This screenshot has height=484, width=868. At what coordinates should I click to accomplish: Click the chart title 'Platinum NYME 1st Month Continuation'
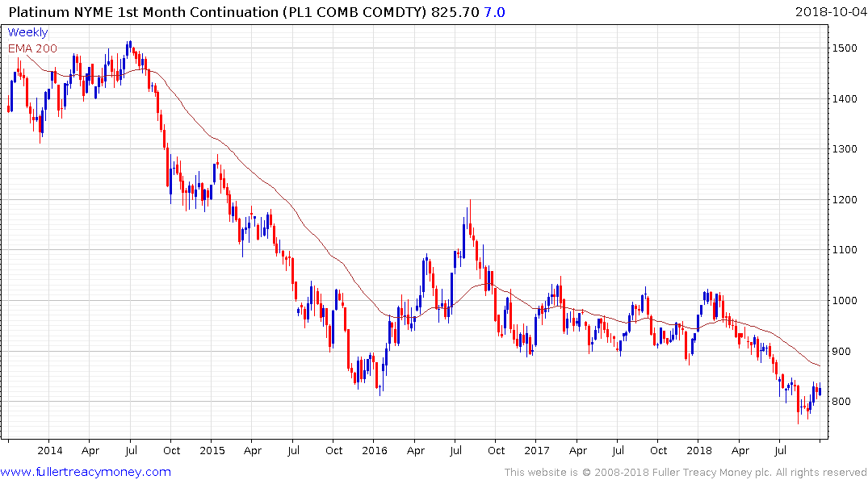[144, 12]
